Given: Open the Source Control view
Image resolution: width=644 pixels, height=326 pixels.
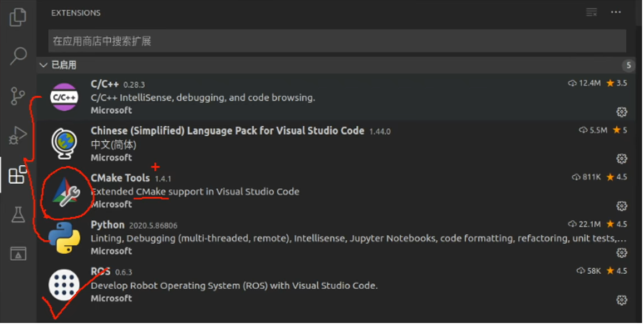Looking at the screenshot, I should tap(18, 96).
